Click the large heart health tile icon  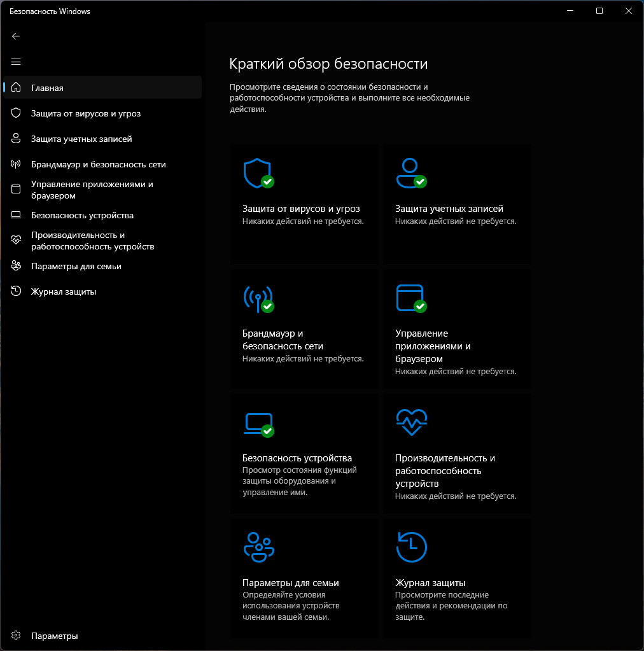(x=412, y=423)
